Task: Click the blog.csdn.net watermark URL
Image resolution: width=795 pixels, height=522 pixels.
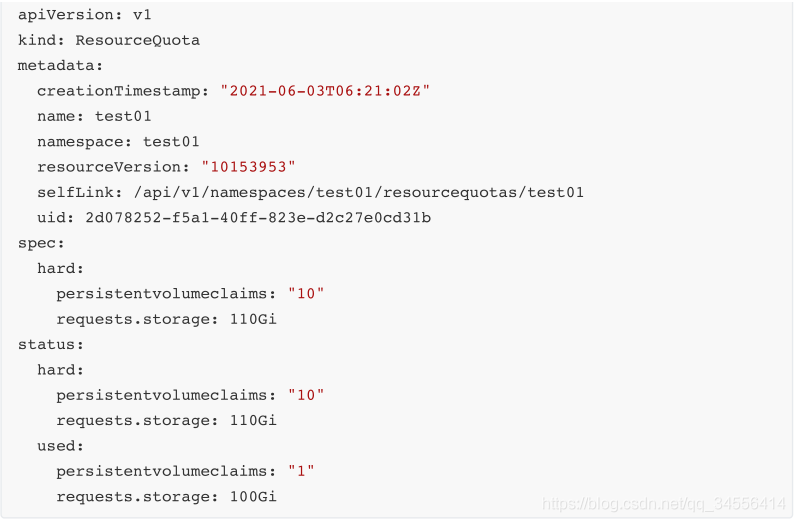Action: [x=664, y=504]
